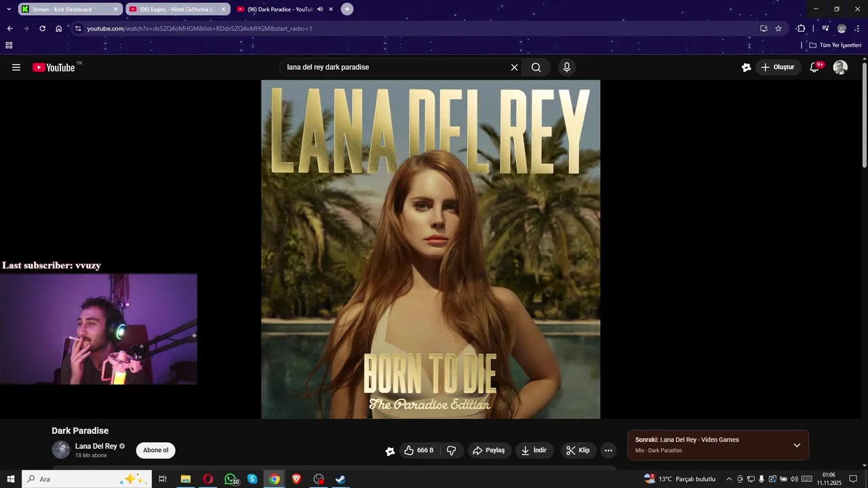Dislike the video with thumbs-down
The height and width of the screenshot is (488, 868).
pos(451,450)
